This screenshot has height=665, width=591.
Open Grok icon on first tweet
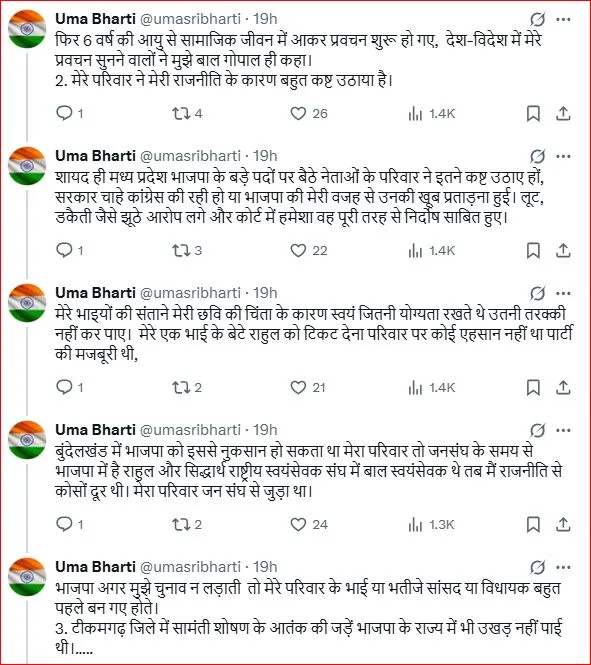click(x=537, y=19)
